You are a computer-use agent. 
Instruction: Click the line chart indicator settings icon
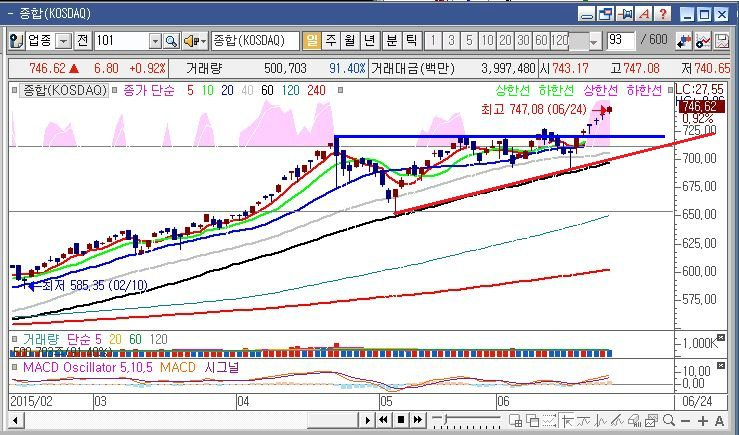click(x=704, y=41)
